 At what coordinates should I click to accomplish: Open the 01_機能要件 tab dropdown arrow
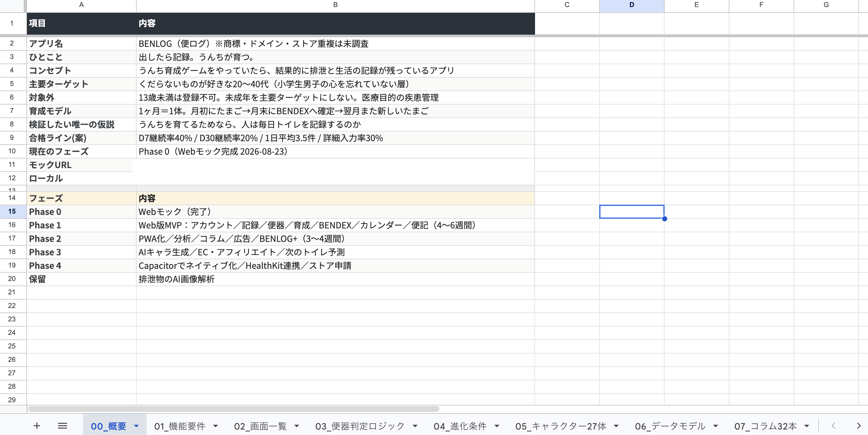(216, 426)
